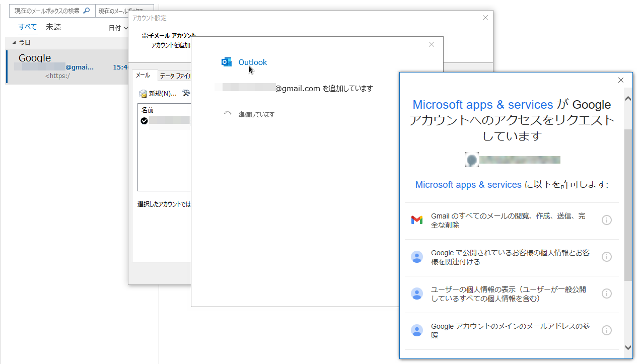641x364 pixels.
Task: Click the Gmail mail access permission text
Action: pos(508,221)
